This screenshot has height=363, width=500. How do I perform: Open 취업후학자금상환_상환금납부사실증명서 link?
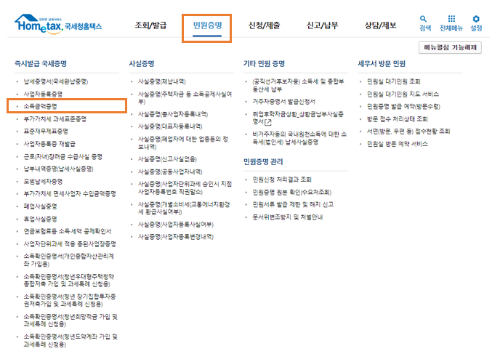pyautogui.click(x=298, y=118)
